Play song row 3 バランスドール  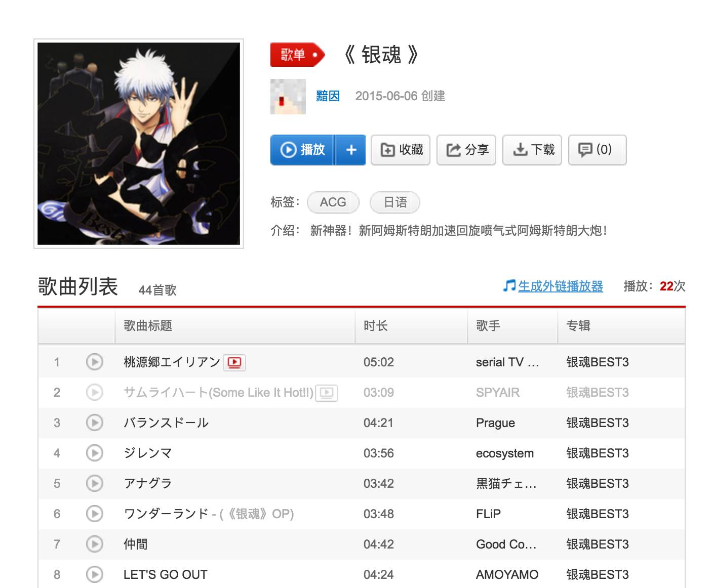pyautogui.click(x=94, y=423)
